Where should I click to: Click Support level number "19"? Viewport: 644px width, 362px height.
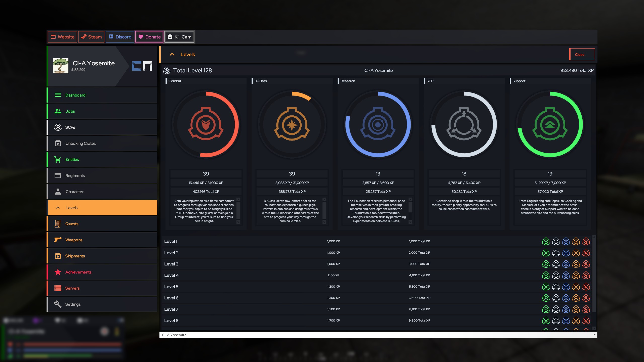(550, 174)
